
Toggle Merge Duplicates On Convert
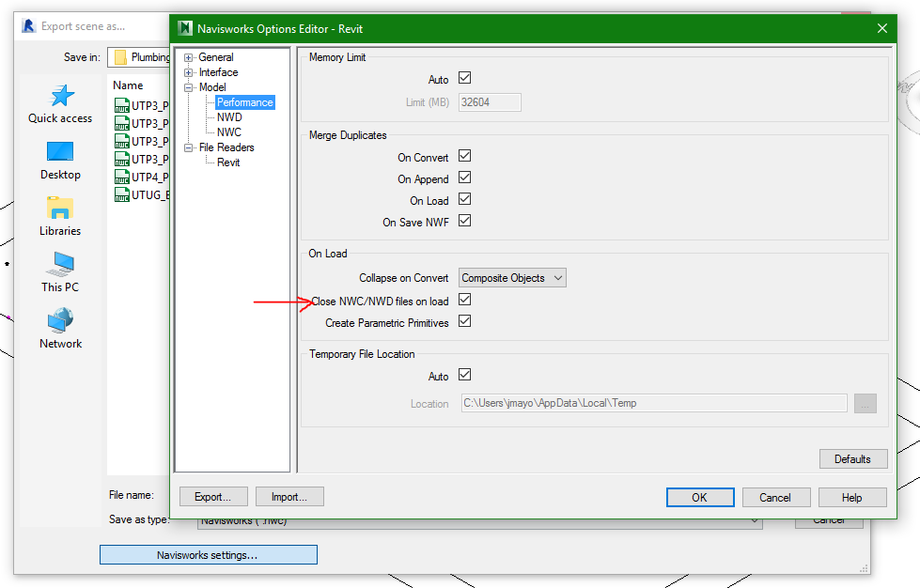tap(464, 156)
